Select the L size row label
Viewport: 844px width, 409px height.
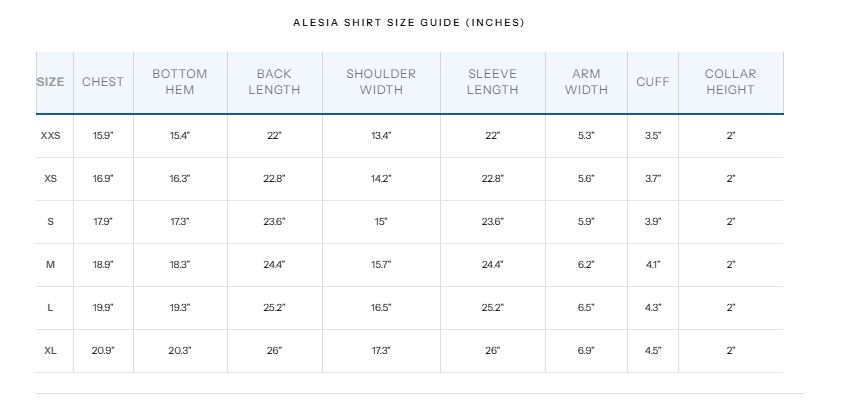51,308
